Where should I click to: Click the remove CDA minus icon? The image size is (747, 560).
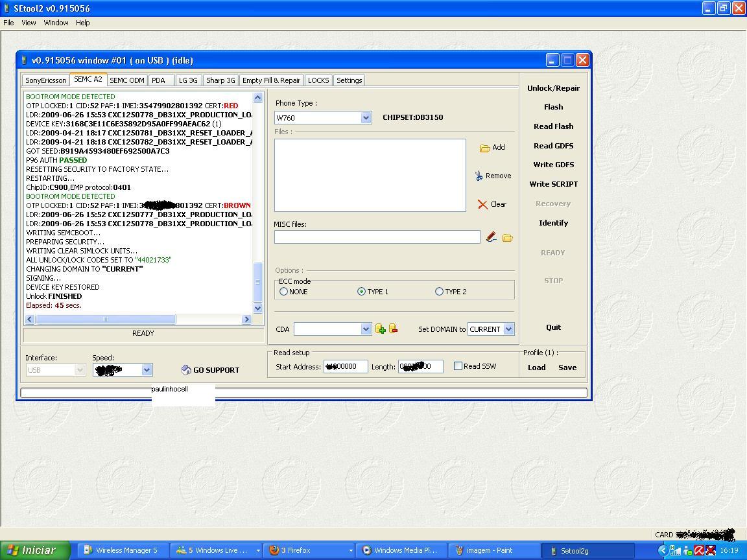pyautogui.click(x=393, y=329)
